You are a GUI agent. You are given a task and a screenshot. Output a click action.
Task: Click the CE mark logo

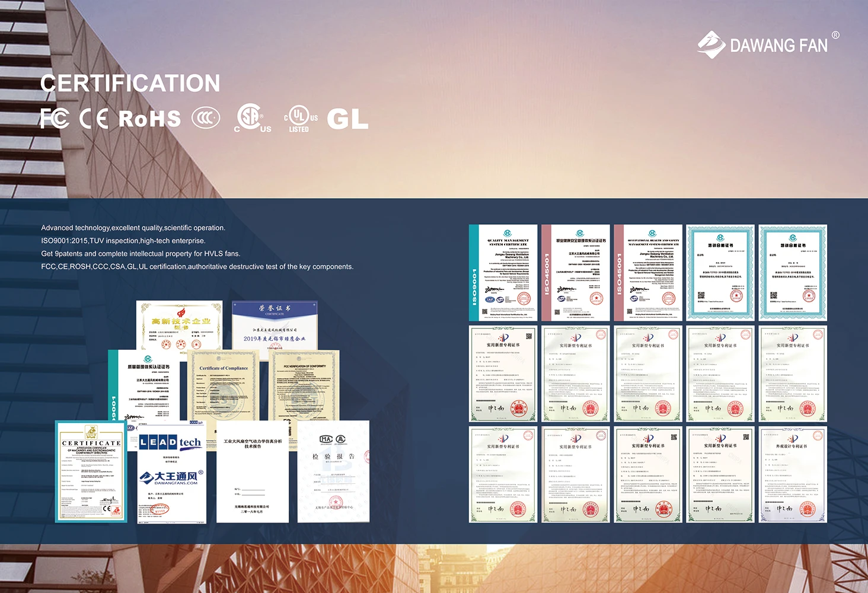coord(94,118)
